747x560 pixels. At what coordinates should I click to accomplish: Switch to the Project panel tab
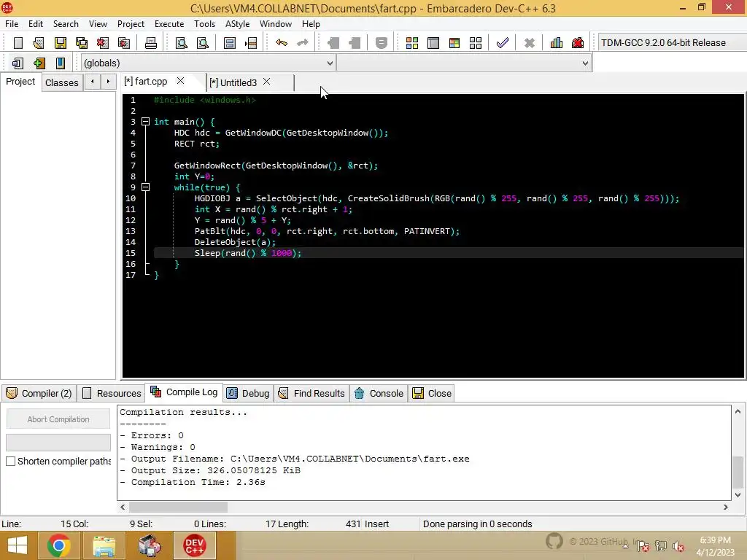[x=20, y=82]
